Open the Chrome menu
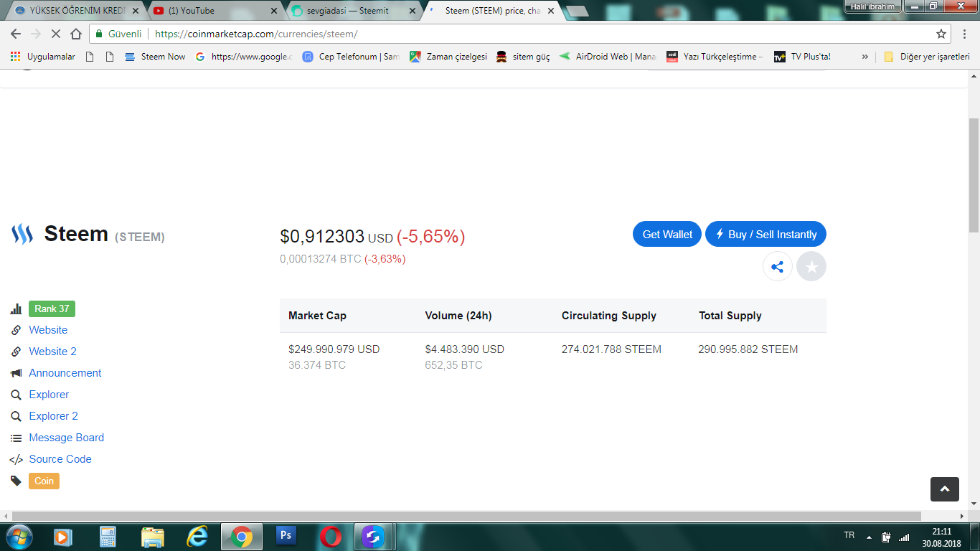The height and width of the screenshot is (551, 980). point(966,34)
